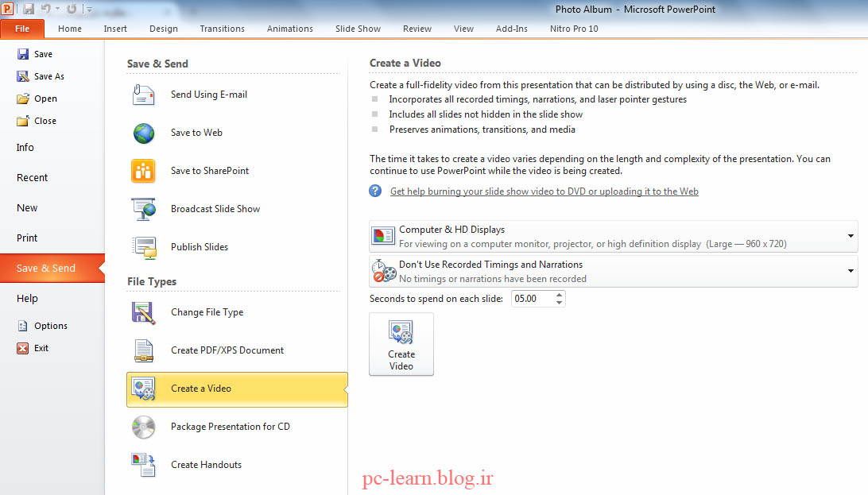Viewport: 868px width, 495px height.
Task: Open the Save to SharePoint icon
Action: coord(144,171)
